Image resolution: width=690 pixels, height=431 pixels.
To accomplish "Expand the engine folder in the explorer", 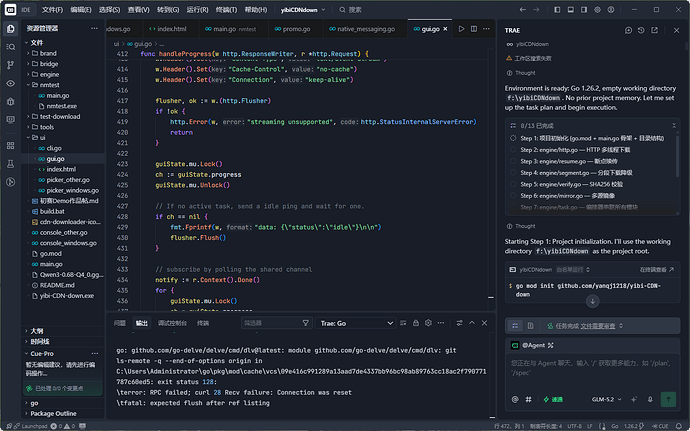I will (x=64, y=74).
